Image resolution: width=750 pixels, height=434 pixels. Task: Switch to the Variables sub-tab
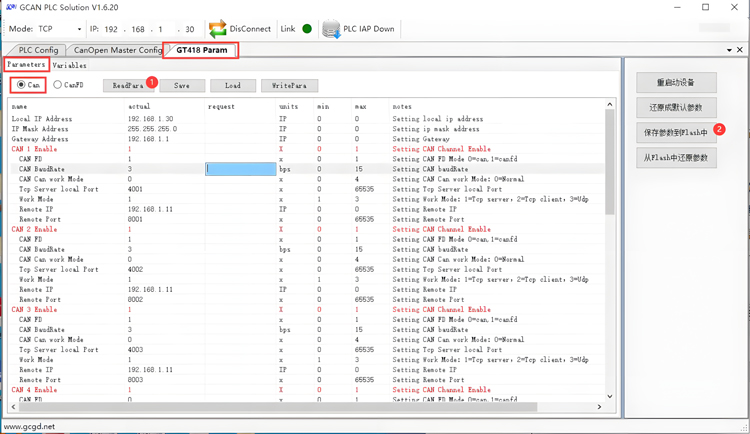69,65
